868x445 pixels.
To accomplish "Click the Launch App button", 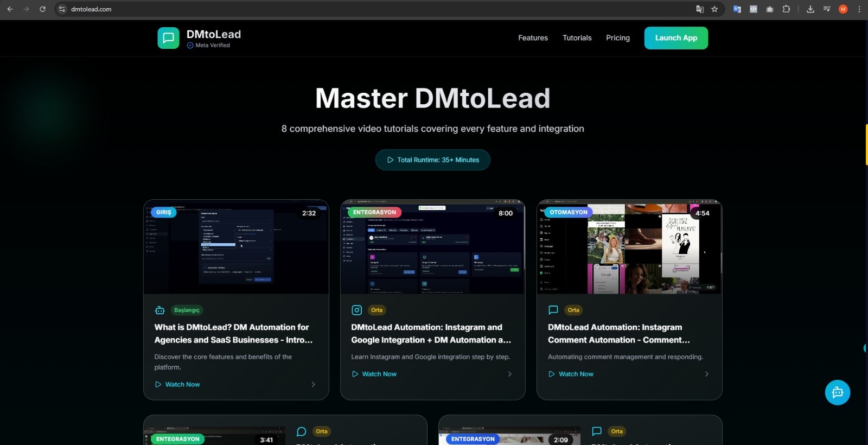I will [x=676, y=38].
